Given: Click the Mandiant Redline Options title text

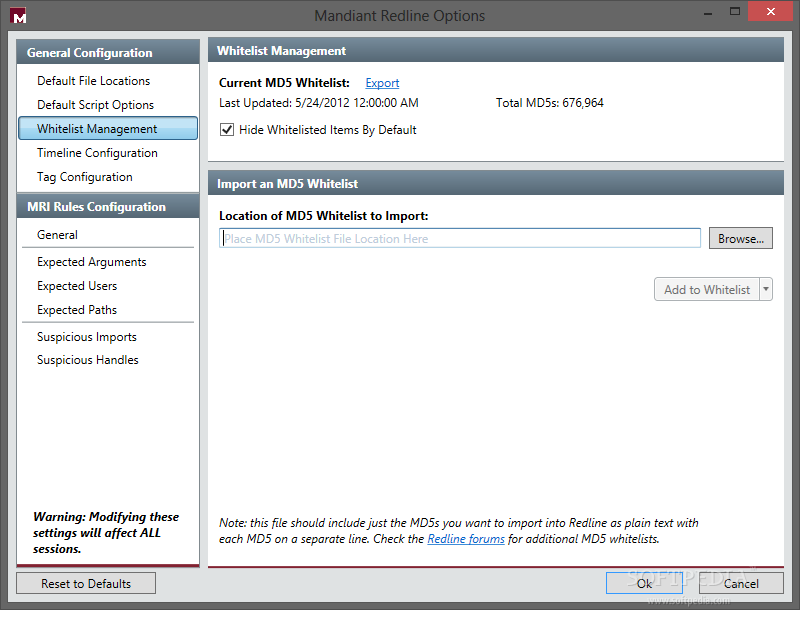Looking at the screenshot, I should pyautogui.click(x=399, y=16).
